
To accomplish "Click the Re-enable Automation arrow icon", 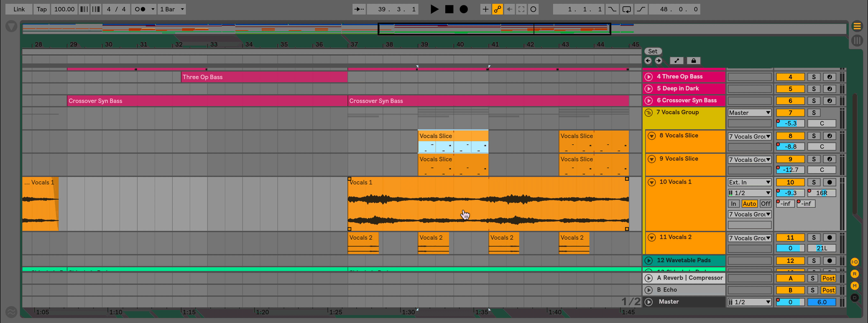I will 509,9.
